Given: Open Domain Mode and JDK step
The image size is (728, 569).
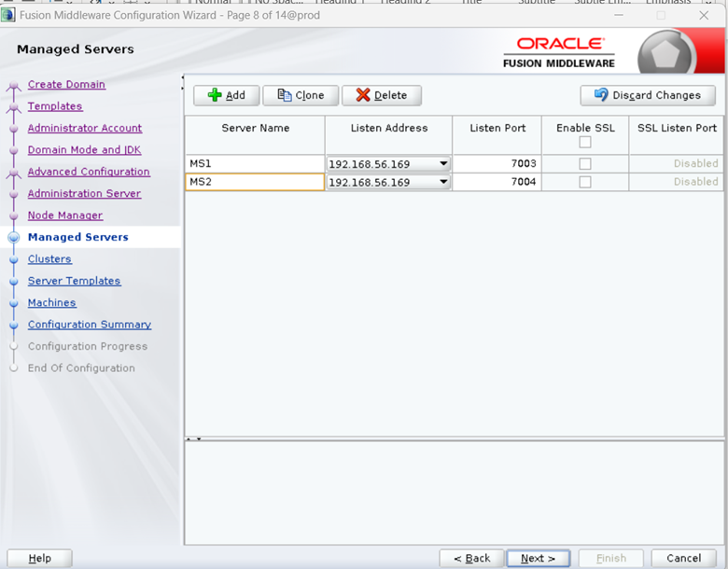Looking at the screenshot, I should [x=84, y=150].
